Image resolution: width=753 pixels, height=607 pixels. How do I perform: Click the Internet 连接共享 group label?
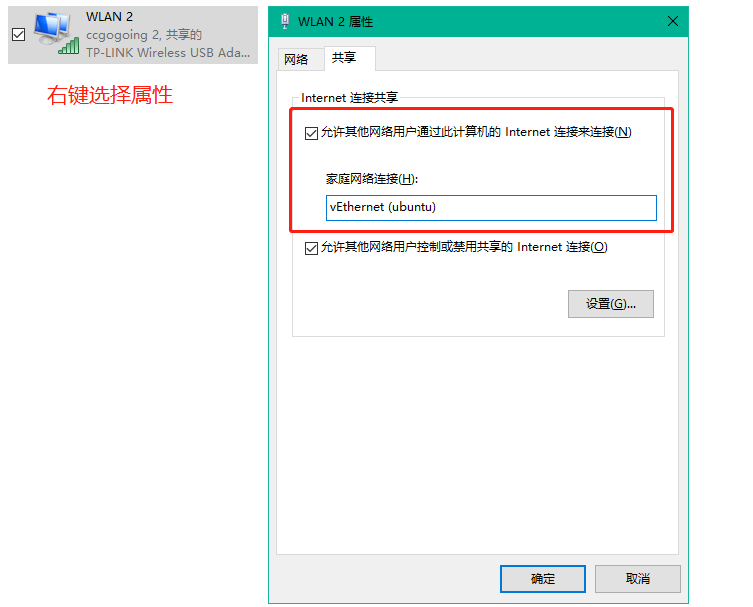point(349,97)
